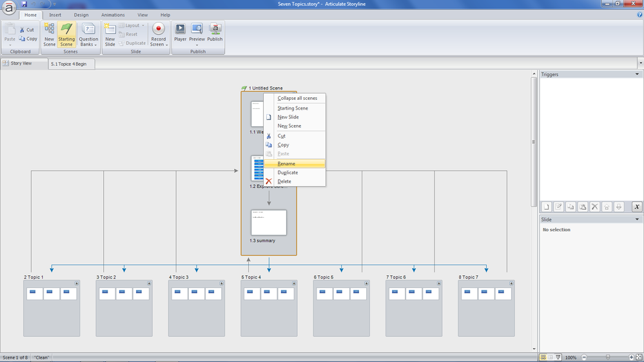Expand the 2 Topic 1 scene
The width and height of the screenshot is (644, 362).
pos(77,283)
